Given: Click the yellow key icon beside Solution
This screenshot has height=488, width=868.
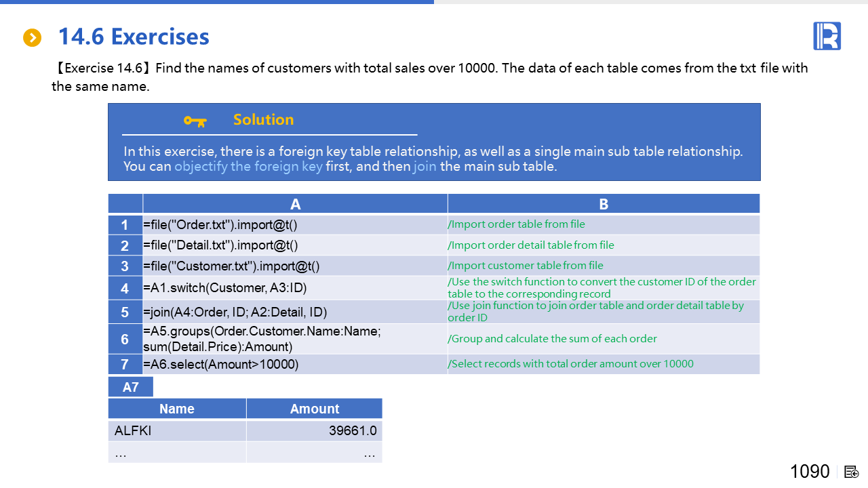Looking at the screenshot, I should 195,121.
